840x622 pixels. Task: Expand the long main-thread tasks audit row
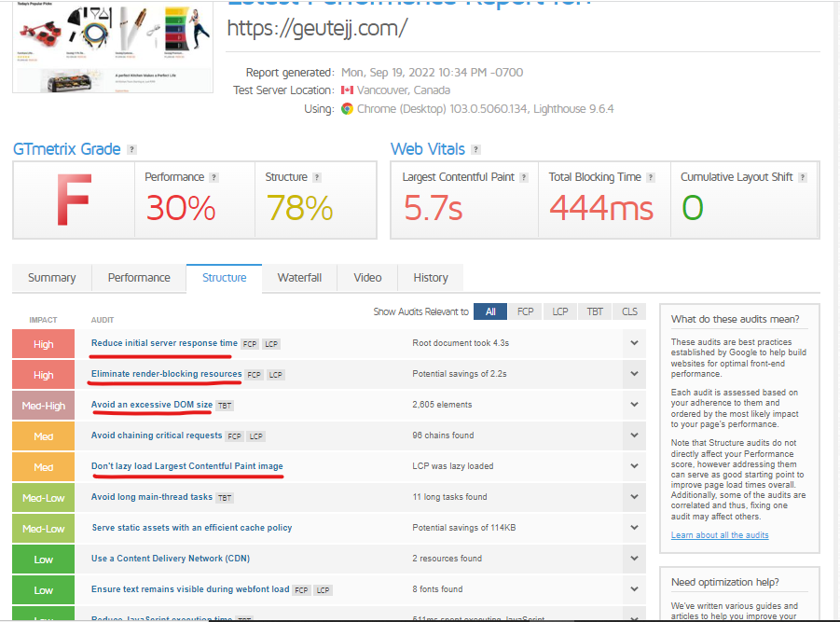click(x=634, y=497)
